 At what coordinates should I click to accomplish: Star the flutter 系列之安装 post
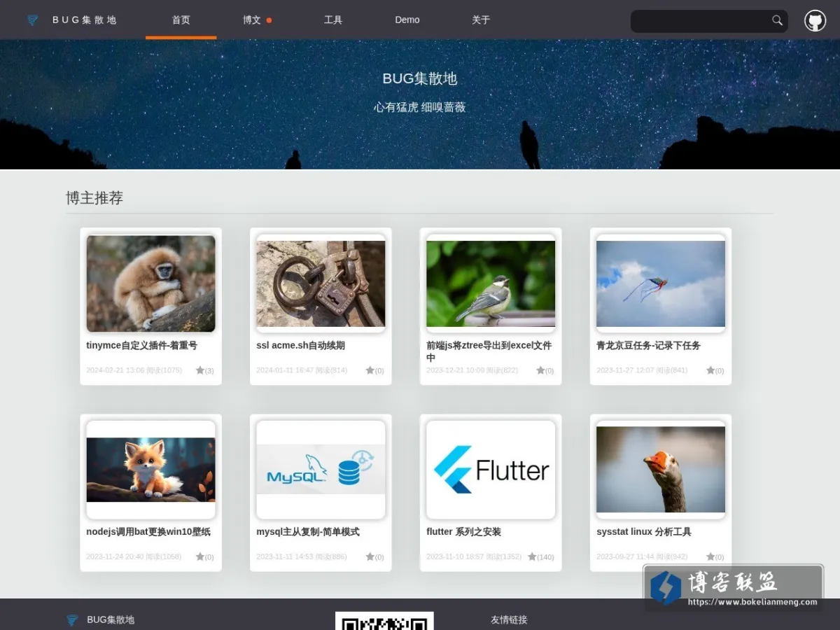click(x=531, y=556)
